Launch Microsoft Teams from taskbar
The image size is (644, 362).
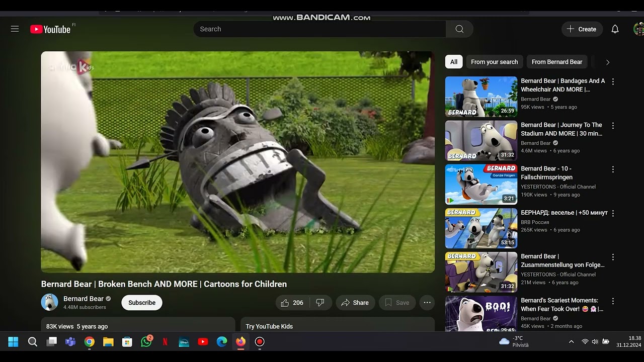70,342
